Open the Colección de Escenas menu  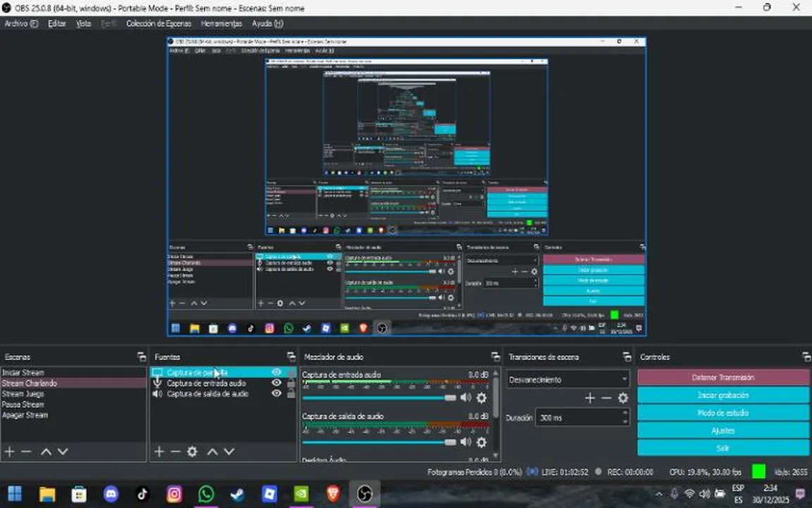coord(159,23)
